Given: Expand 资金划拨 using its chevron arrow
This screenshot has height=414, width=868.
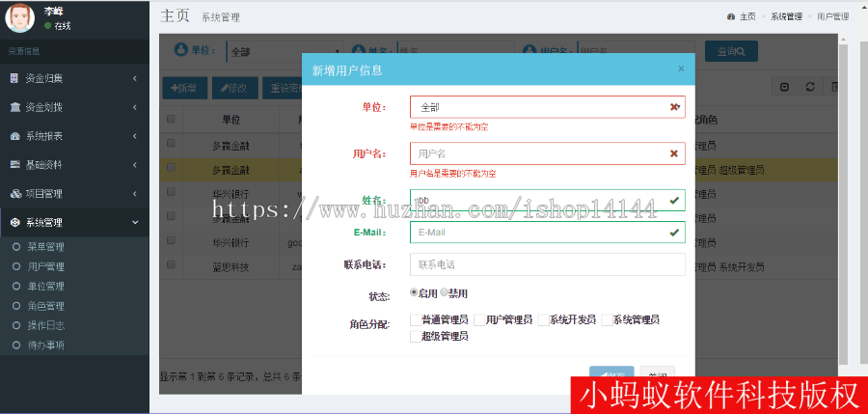Looking at the screenshot, I should point(135,107).
